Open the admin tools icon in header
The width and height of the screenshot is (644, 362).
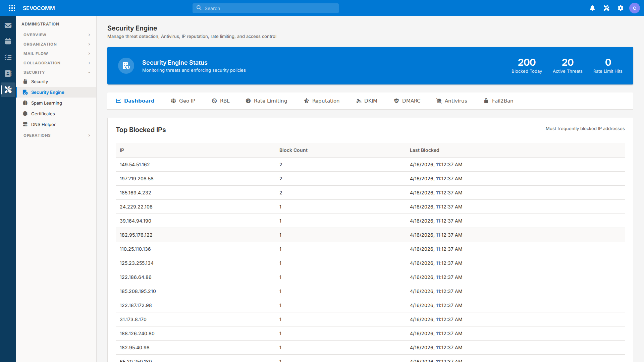(x=606, y=8)
